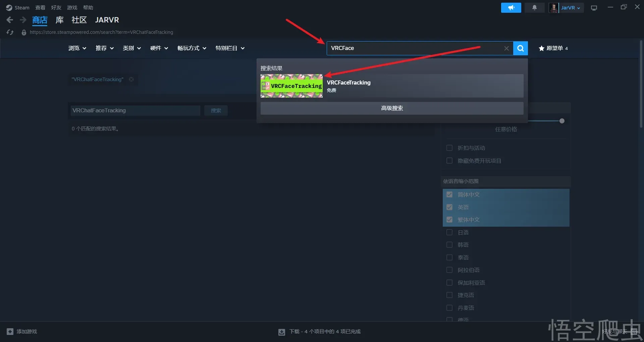Check the 捷克语 language filter

coord(449,295)
